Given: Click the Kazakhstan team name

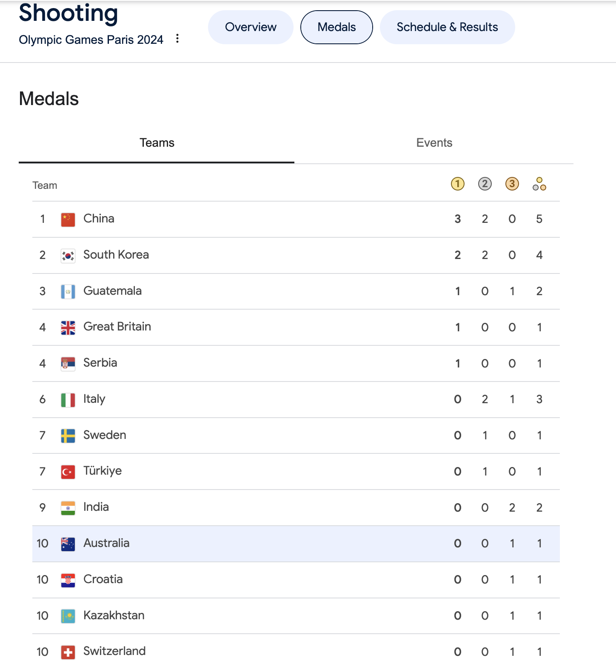Looking at the screenshot, I should (x=114, y=615).
